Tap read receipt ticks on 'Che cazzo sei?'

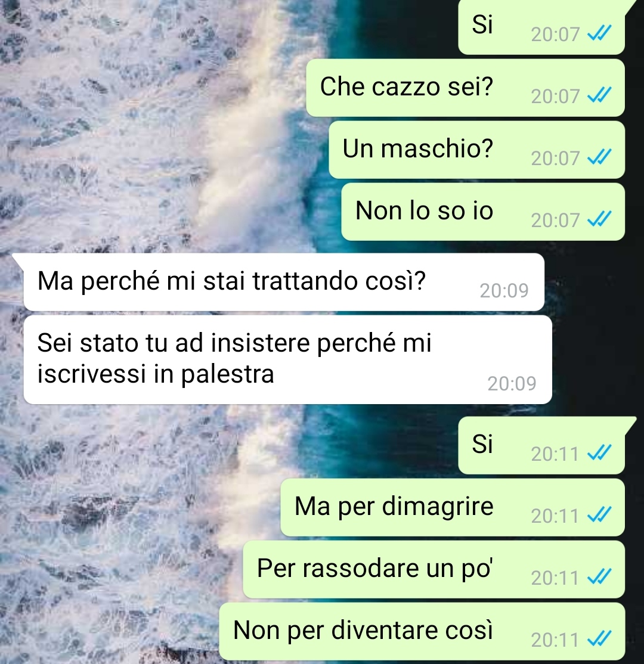pyautogui.click(x=599, y=95)
